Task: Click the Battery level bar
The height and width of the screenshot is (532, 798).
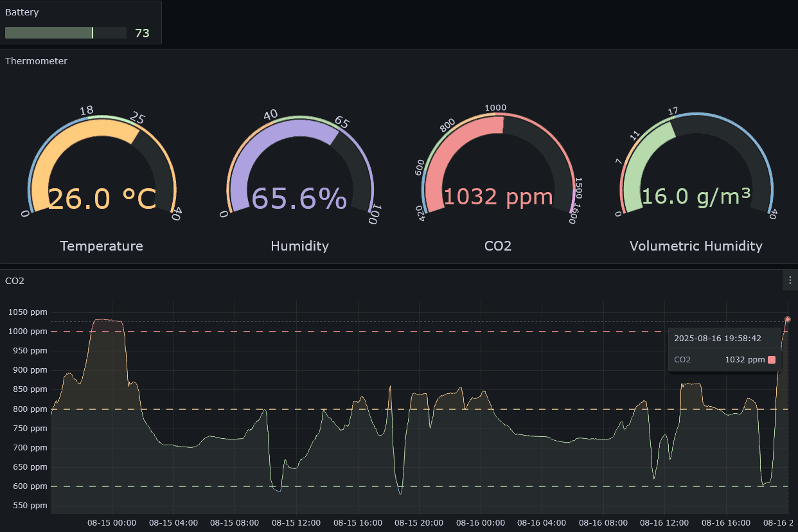Action: [66, 33]
